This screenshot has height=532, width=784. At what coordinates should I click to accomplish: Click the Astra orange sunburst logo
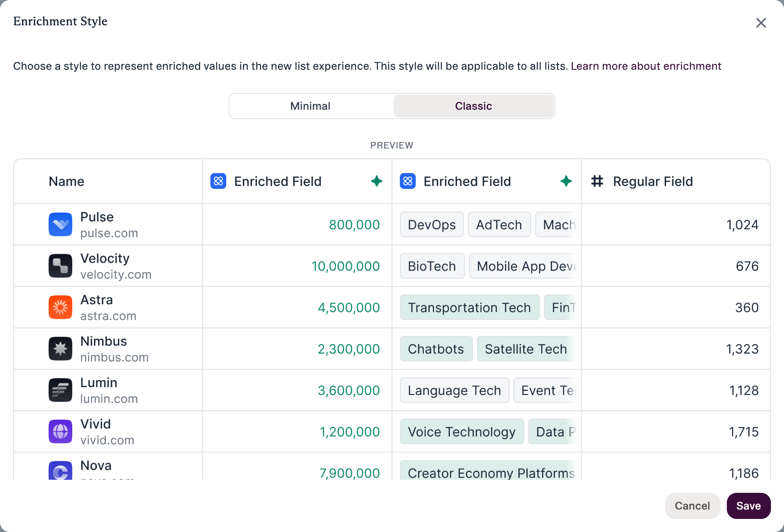coord(60,307)
